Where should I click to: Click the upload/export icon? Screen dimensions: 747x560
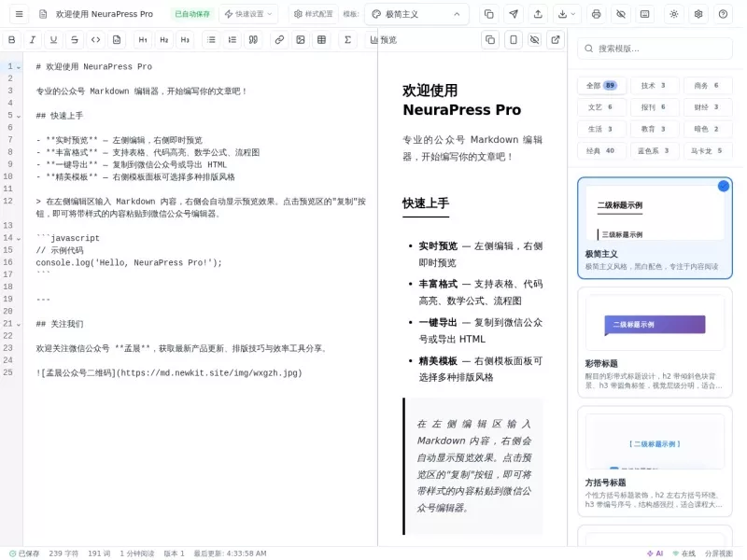click(538, 14)
